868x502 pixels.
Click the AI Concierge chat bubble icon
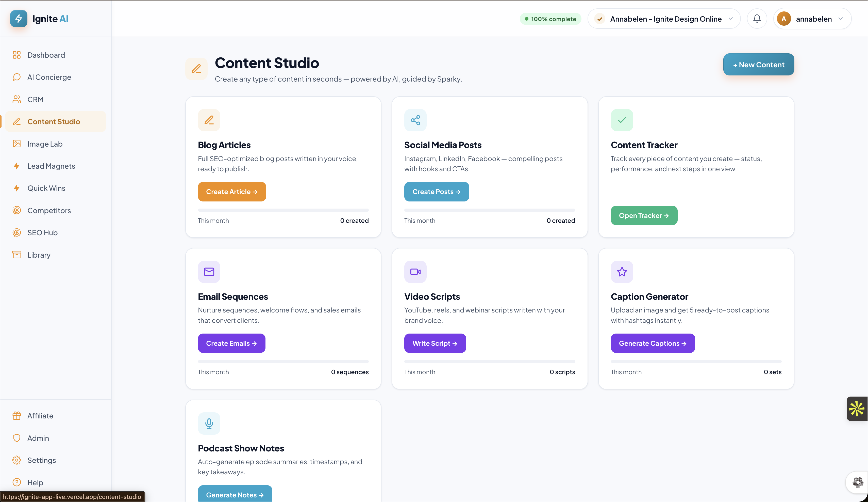[16, 77]
